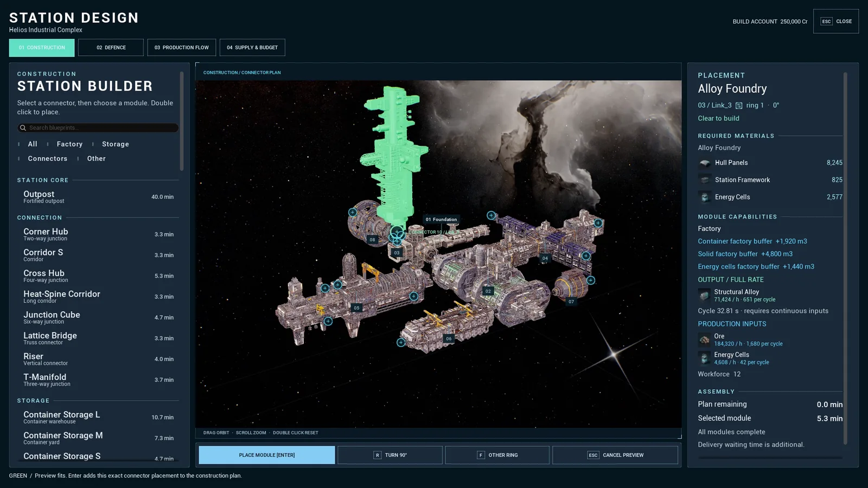Click the Place Module [Enter] button
The width and height of the screenshot is (868, 488).
point(267,455)
